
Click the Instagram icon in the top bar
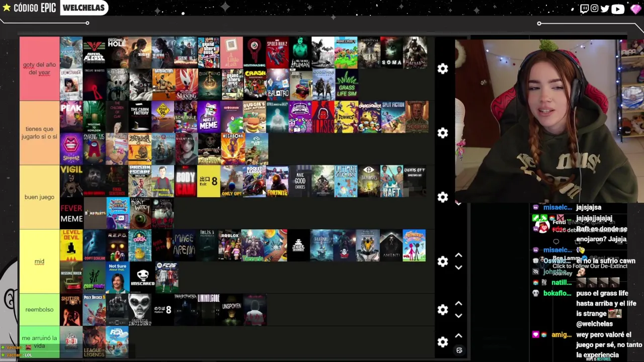[x=594, y=8]
